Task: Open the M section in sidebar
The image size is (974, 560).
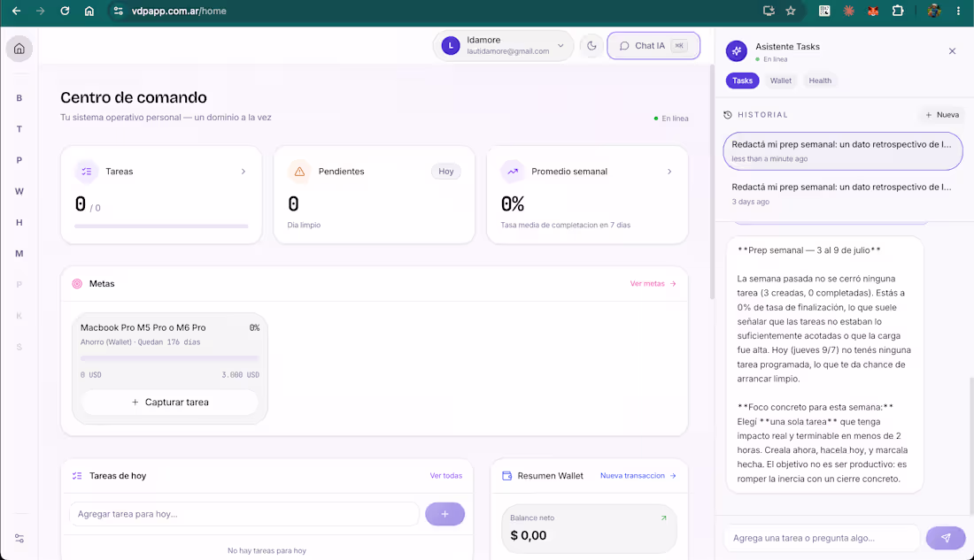Action: click(x=19, y=253)
